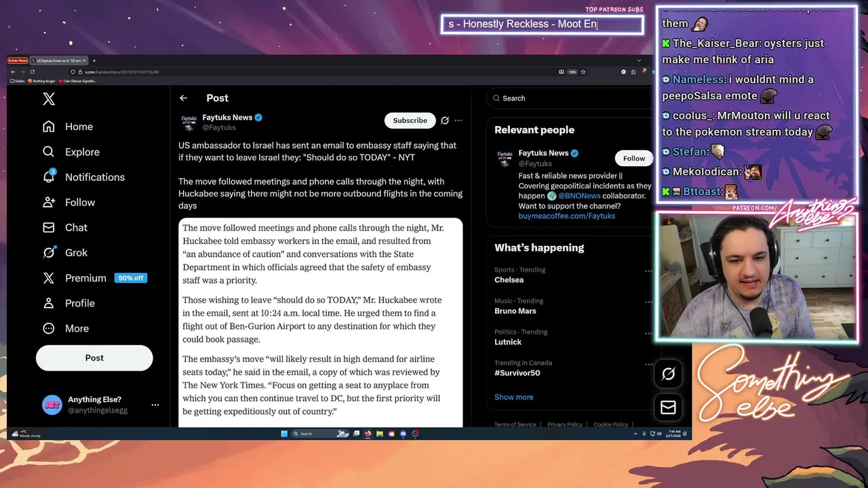Viewport: 868px width, 488px height.
Task: Open Profile in X sidebar
Action: click(68, 303)
